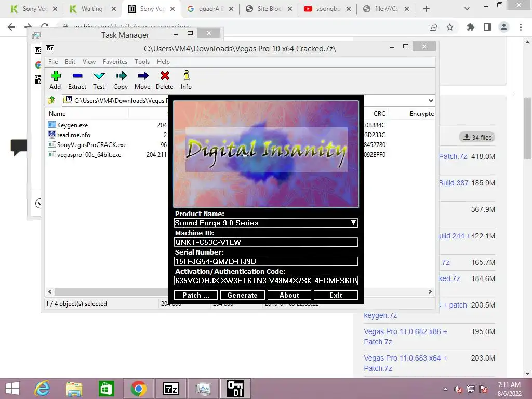Click the Activation/Authentication Code field
532x399 pixels.
point(265,281)
